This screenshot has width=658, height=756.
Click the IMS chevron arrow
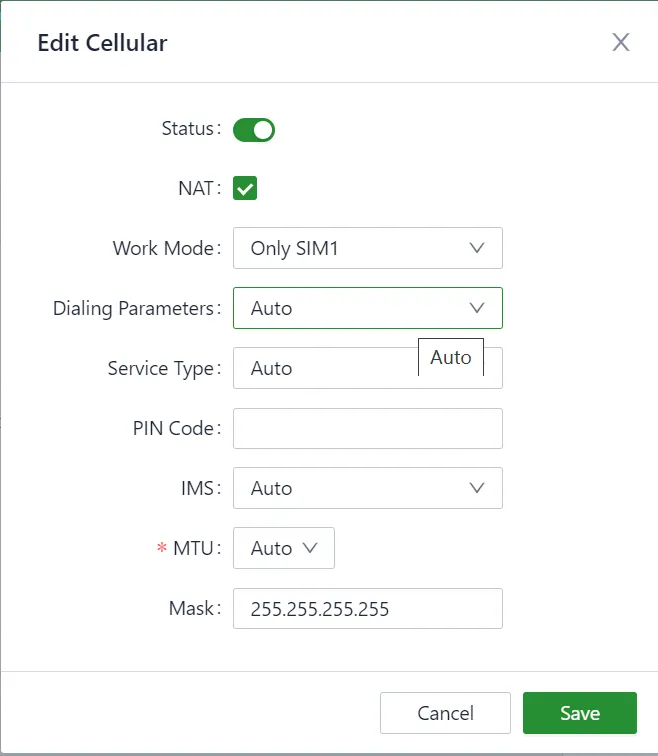coord(477,488)
